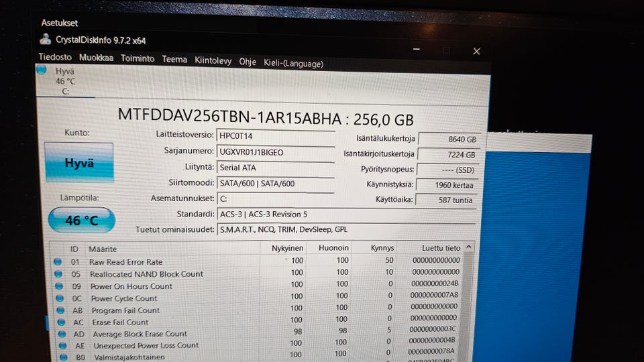Click raw value 0000000007A8
The image size is (644, 362).
(x=434, y=295)
